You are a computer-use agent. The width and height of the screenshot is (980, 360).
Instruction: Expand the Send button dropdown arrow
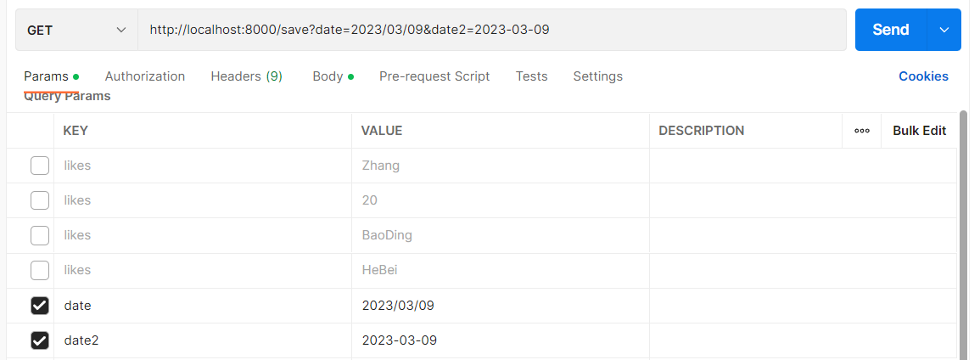coord(944,30)
